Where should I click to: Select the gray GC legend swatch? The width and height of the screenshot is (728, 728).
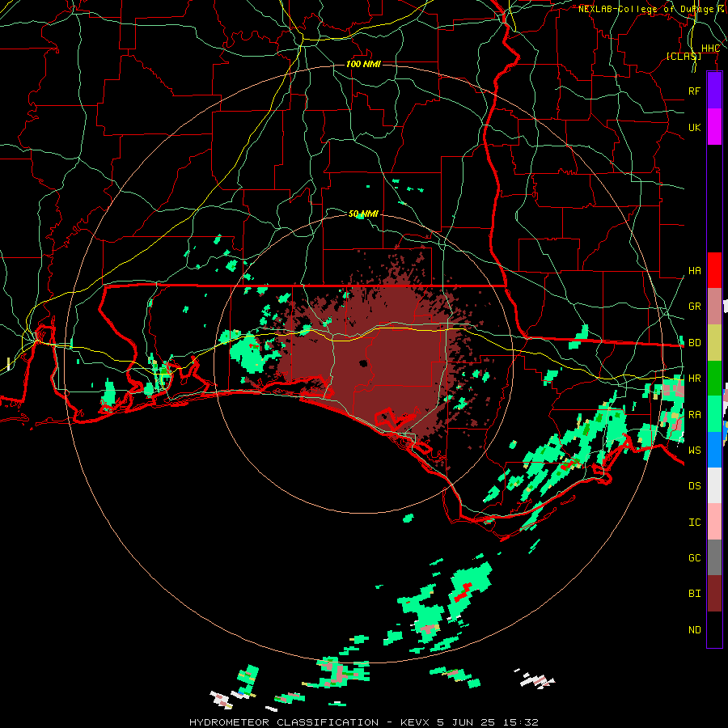pyautogui.click(x=714, y=557)
